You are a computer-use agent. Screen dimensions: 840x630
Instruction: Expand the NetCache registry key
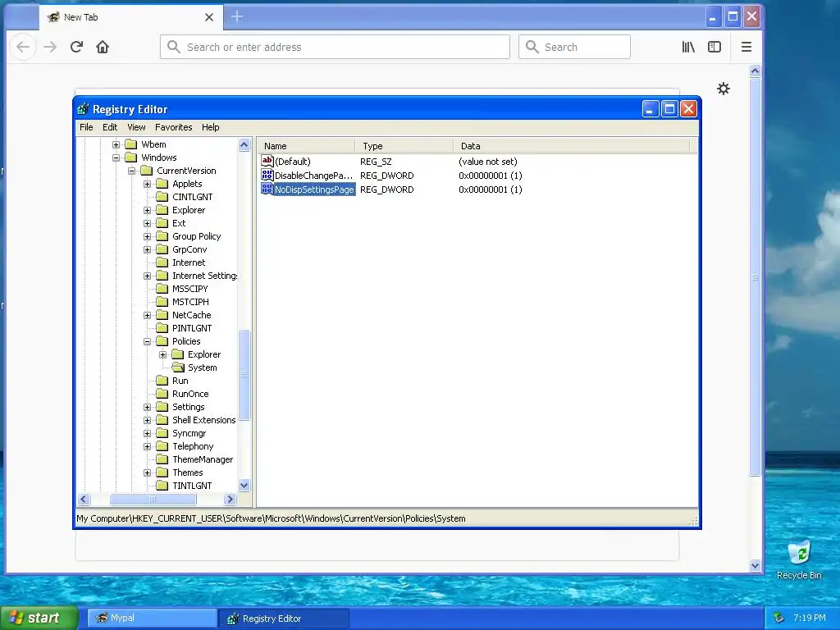click(147, 315)
